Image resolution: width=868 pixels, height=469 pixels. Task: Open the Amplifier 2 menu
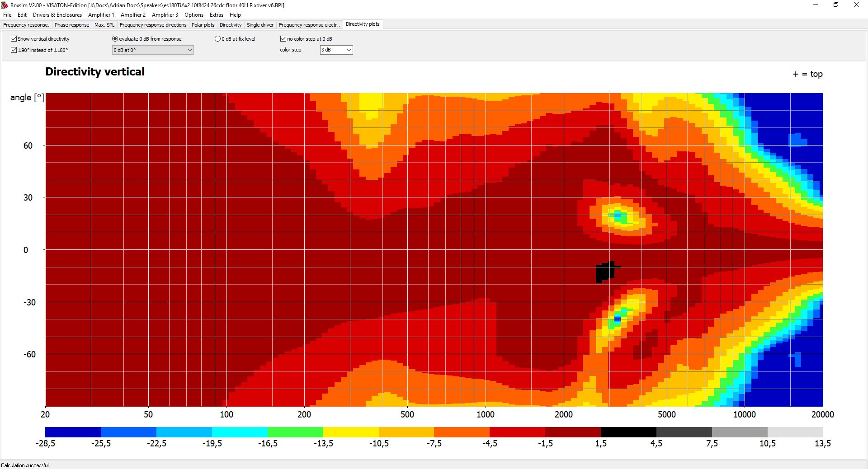click(x=133, y=15)
